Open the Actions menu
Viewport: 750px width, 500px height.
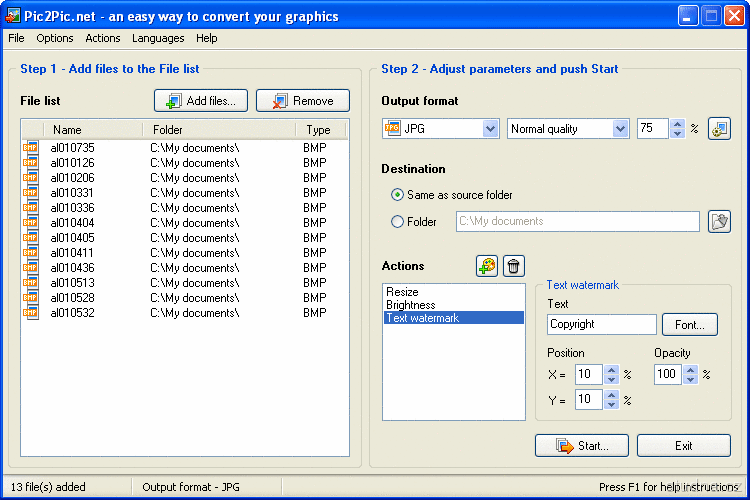tap(102, 38)
